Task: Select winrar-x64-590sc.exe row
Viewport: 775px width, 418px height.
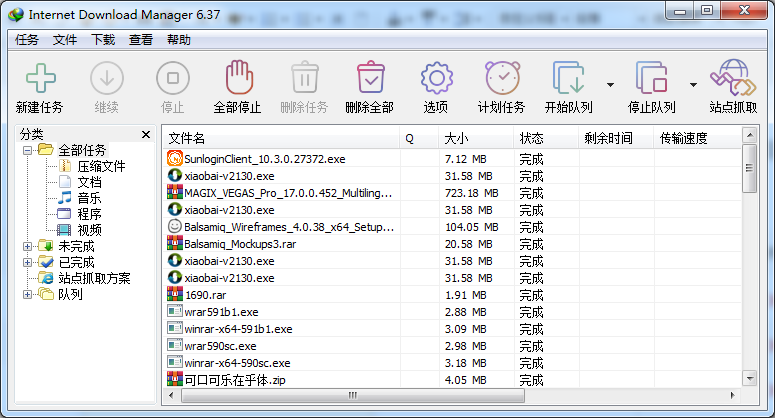Action: [x=452, y=363]
